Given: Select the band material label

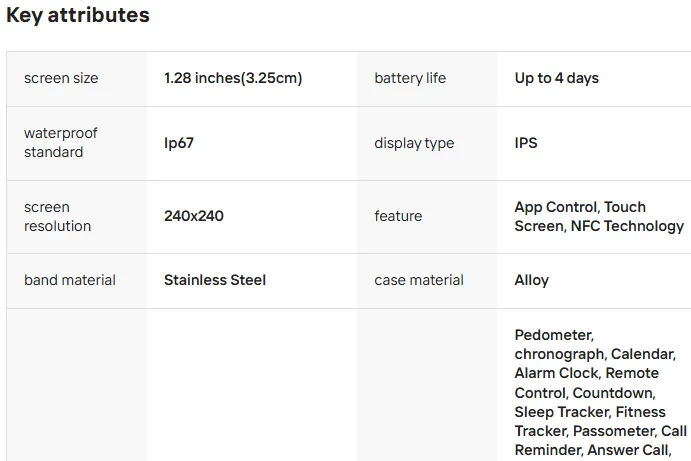Looking at the screenshot, I should pyautogui.click(x=70, y=280).
